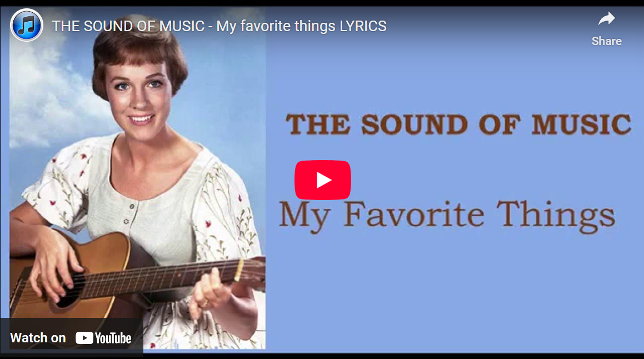Click the white triangle inside play button

coord(323,180)
